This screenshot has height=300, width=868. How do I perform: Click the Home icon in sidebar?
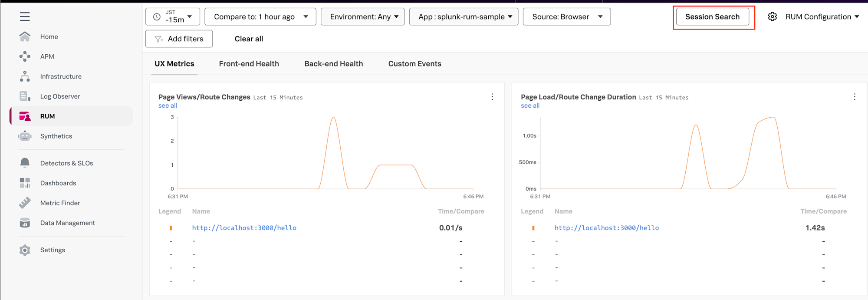[25, 36]
